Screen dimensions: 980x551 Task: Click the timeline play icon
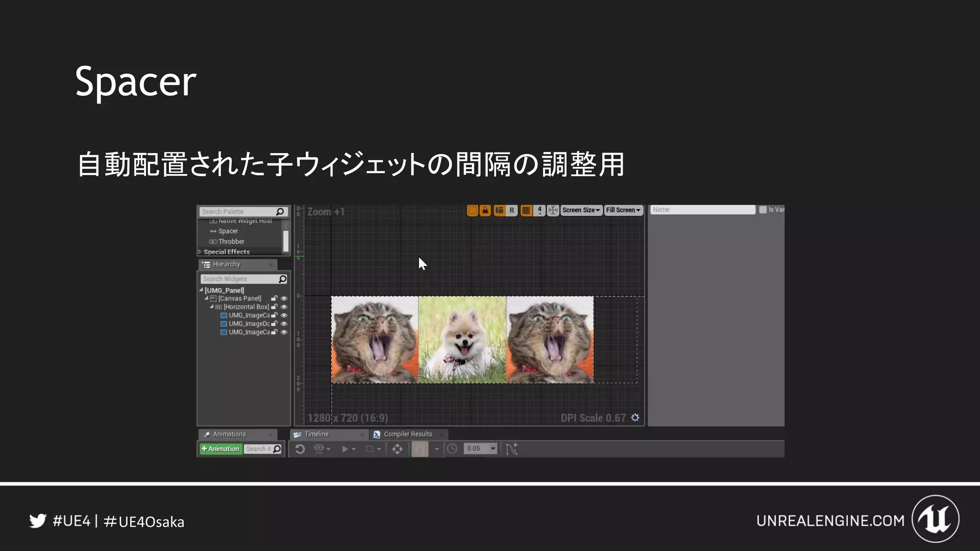point(345,449)
